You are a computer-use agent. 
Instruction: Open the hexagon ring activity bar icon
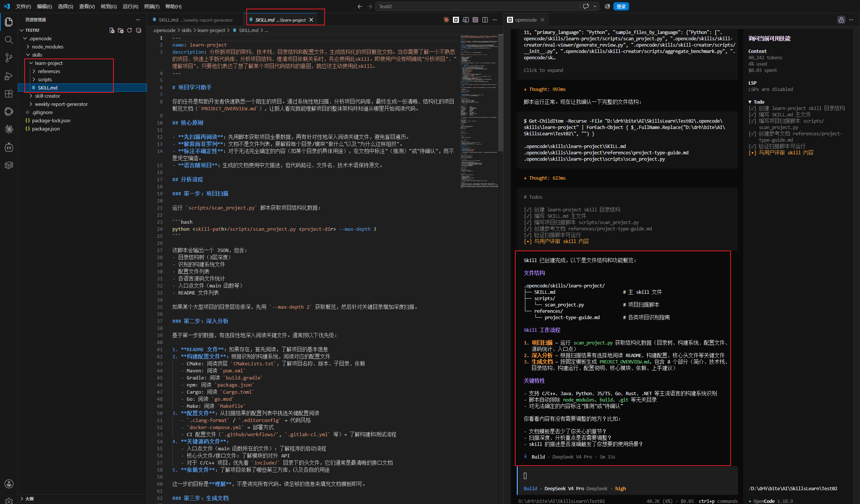(x=9, y=111)
